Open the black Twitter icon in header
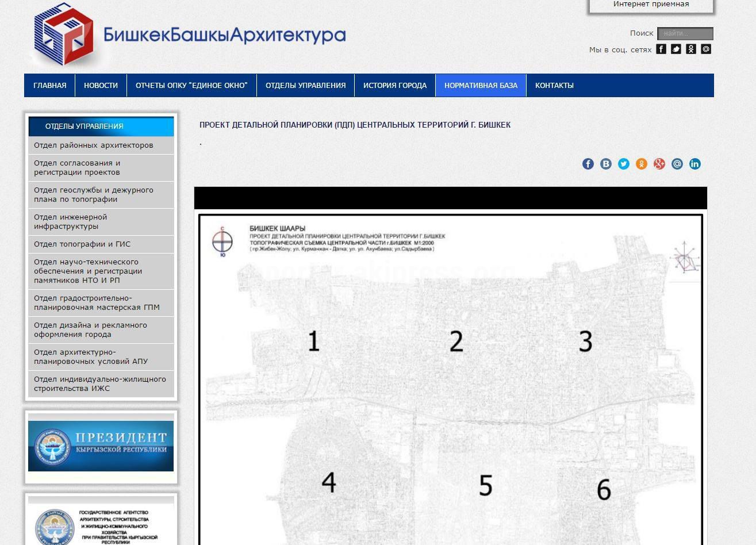 (x=676, y=49)
